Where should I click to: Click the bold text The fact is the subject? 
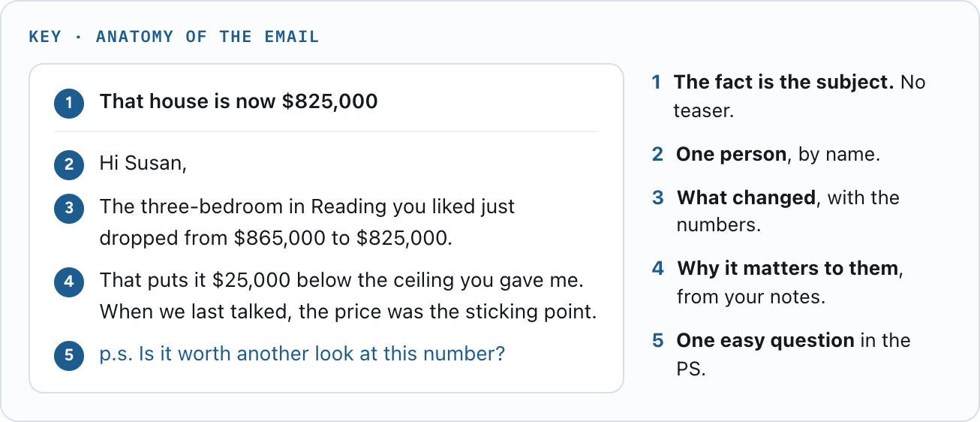783,82
